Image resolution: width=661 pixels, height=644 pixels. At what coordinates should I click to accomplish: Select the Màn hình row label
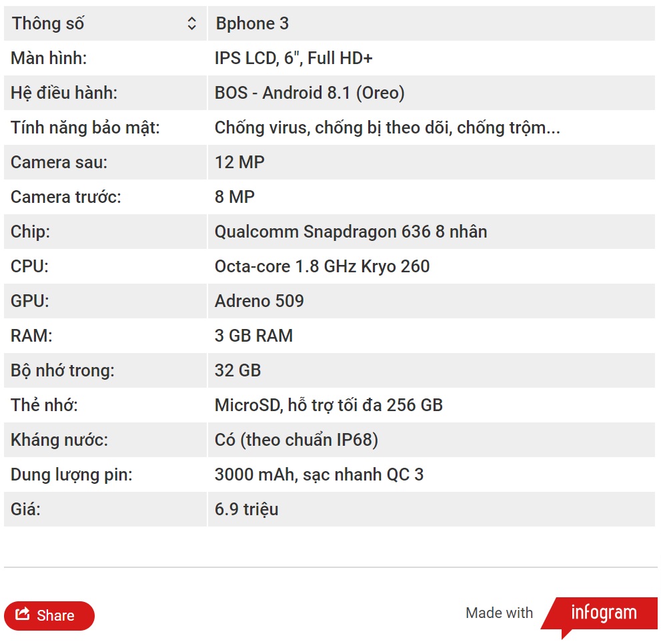click(105, 58)
